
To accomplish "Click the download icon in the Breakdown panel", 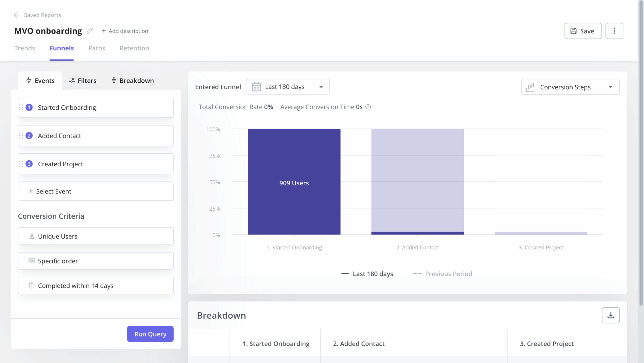I will click(611, 315).
